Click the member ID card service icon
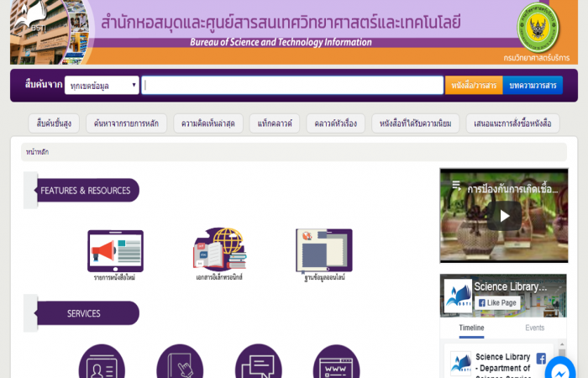 click(x=102, y=362)
